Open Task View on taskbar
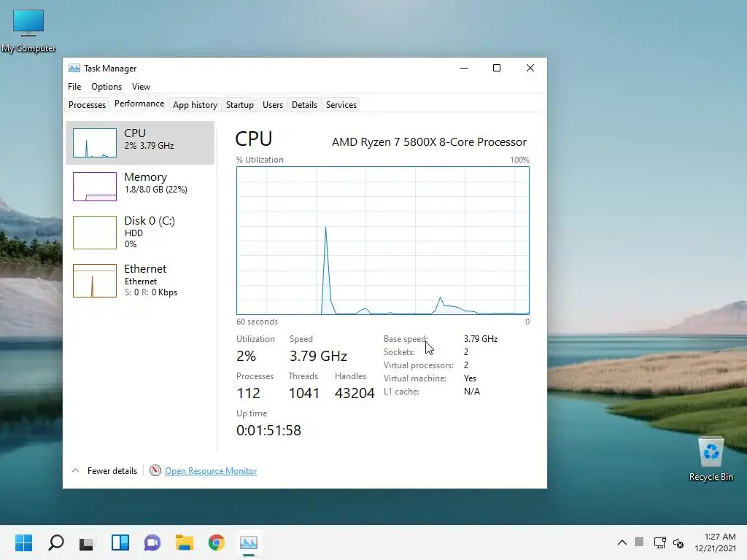This screenshot has height=560, width=747. coord(86,542)
